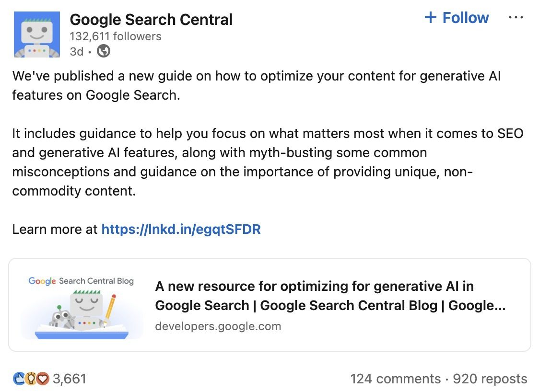Click the 3d post timestamp
Screen dimensions: 539x392
[x=76, y=52]
